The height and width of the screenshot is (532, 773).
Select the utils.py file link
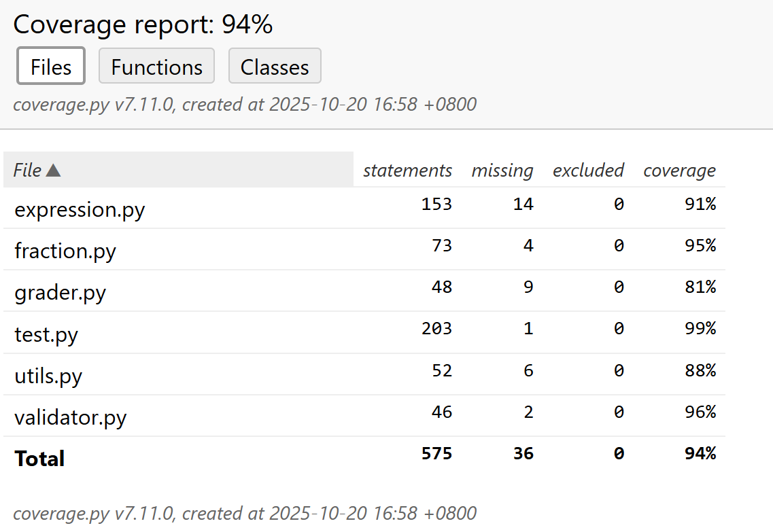(x=48, y=375)
